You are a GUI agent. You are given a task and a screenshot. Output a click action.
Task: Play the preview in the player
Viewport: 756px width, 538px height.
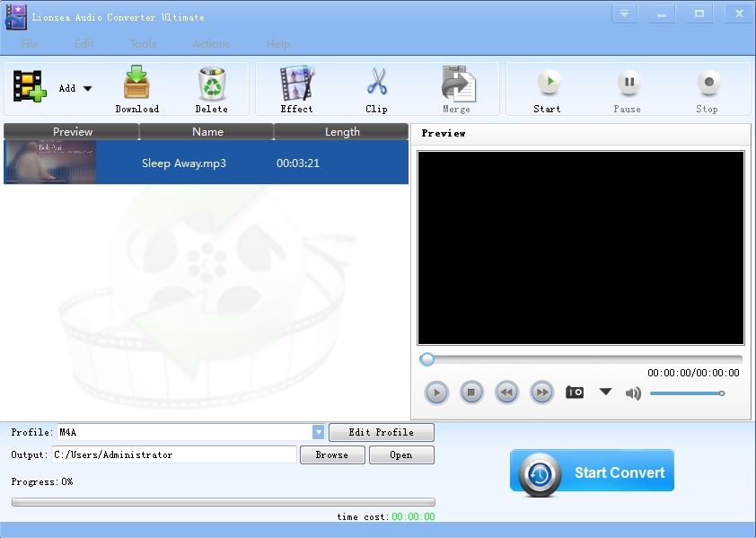pos(436,392)
